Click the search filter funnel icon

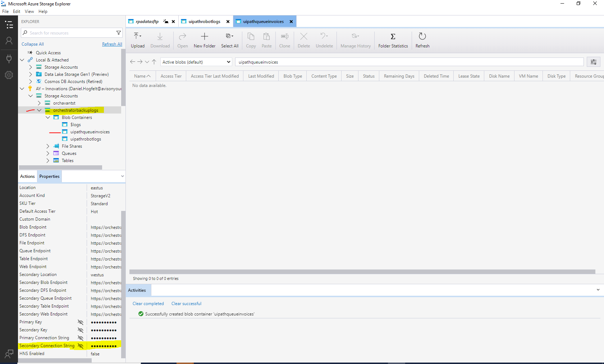(119, 33)
